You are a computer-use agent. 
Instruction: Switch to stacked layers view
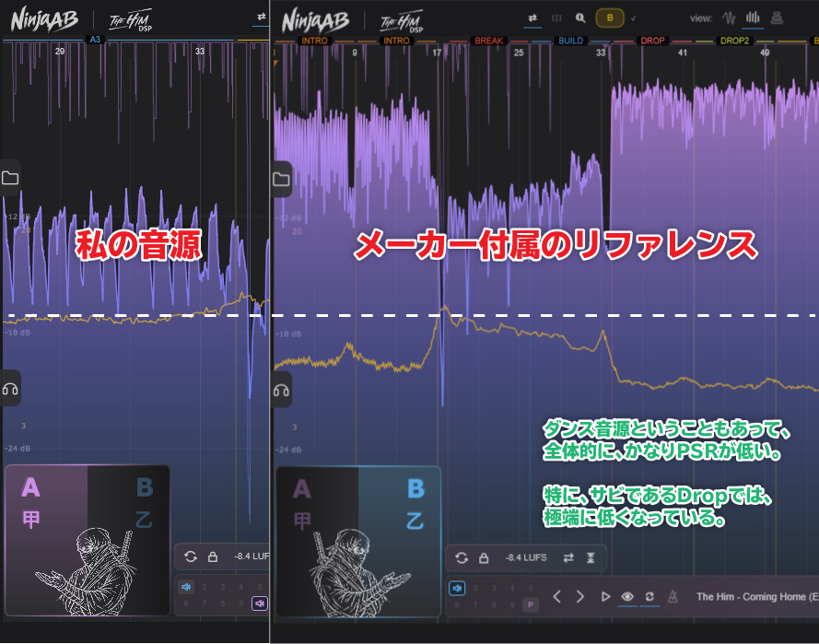pyautogui.click(x=777, y=18)
